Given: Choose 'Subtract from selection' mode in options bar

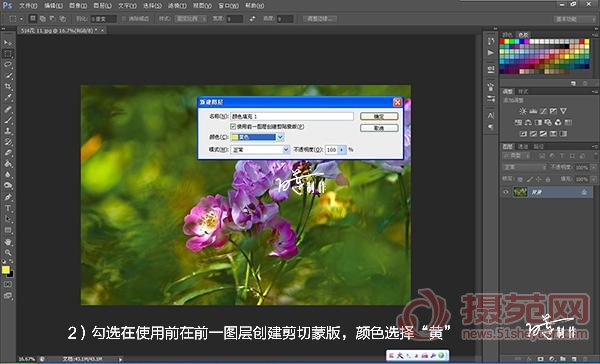Looking at the screenshot, I should pos(52,19).
